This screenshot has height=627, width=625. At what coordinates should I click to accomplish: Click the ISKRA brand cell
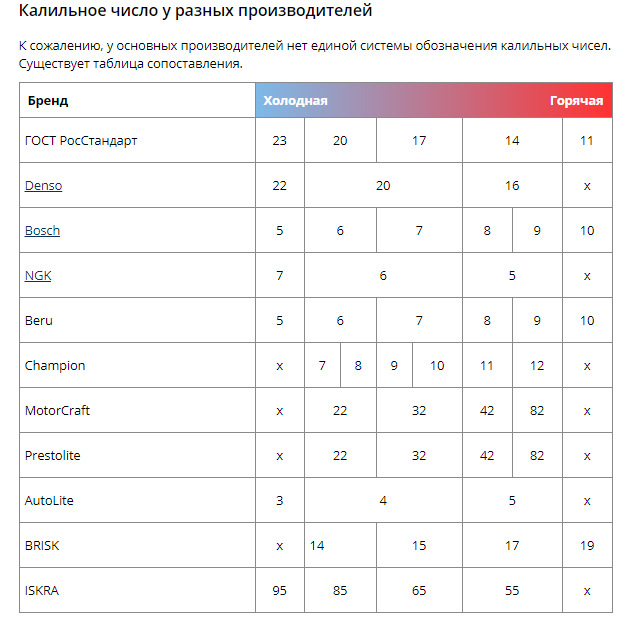(137, 590)
